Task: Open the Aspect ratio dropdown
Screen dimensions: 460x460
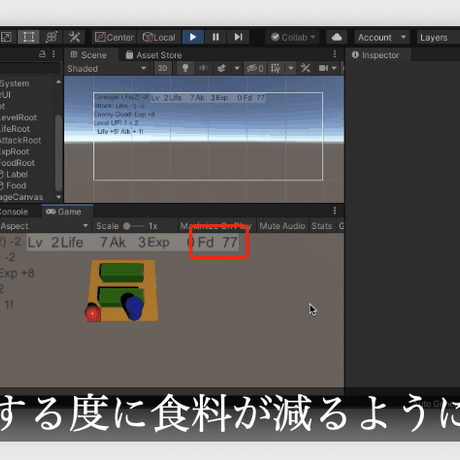Action: (45, 226)
